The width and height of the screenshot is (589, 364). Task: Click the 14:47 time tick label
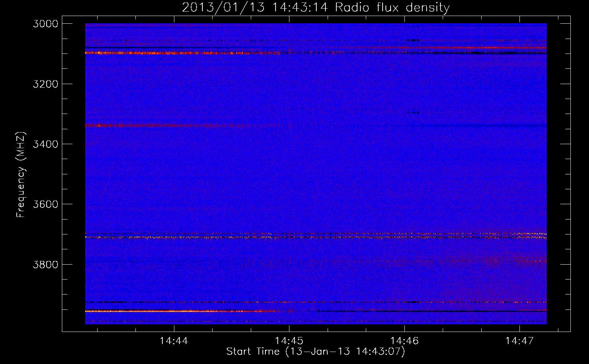519,341
